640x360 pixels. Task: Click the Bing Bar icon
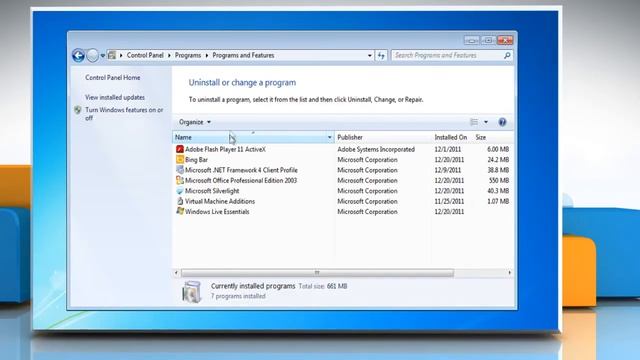180,160
